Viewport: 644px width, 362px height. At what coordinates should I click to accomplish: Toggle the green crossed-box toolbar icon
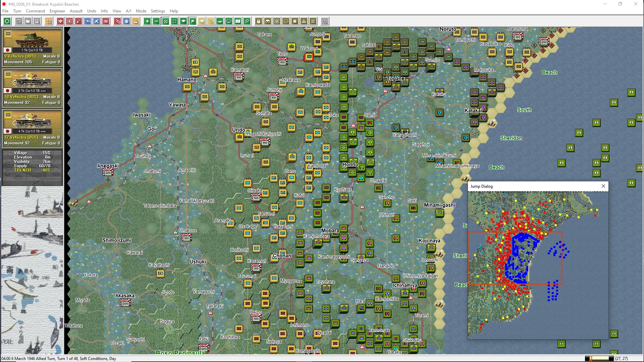point(165,21)
